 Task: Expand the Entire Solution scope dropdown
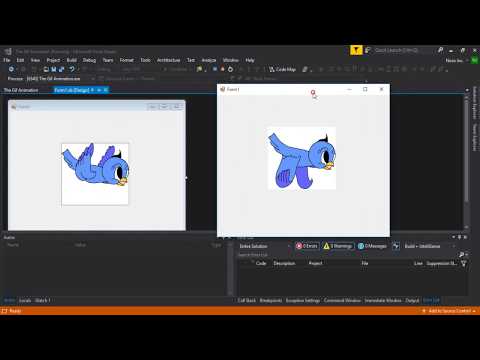coord(265,246)
